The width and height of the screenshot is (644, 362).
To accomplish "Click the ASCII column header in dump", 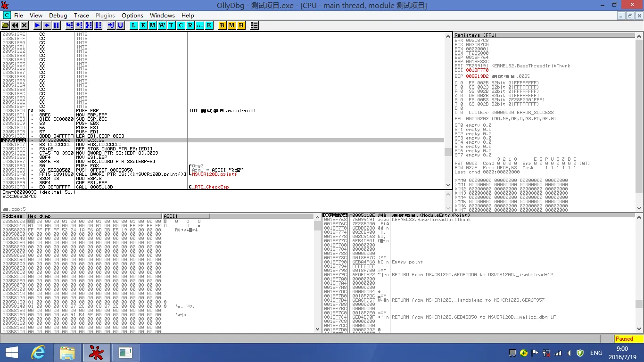I will [186, 216].
